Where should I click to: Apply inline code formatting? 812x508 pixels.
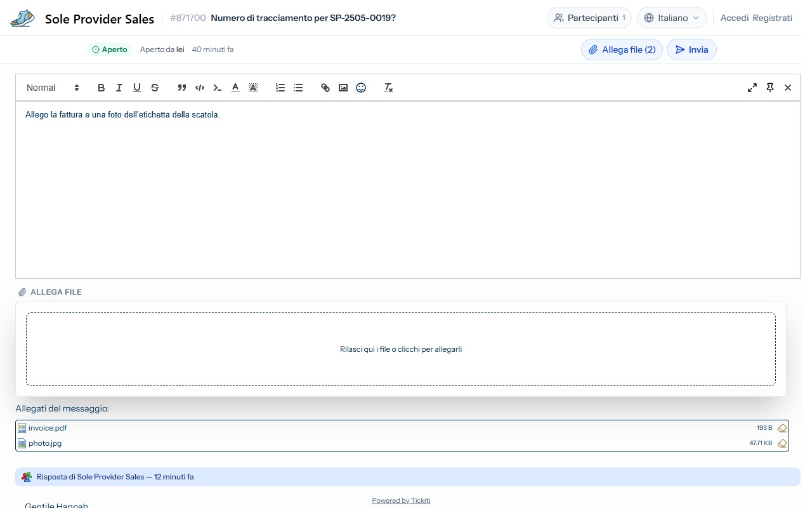click(x=200, y=88)
